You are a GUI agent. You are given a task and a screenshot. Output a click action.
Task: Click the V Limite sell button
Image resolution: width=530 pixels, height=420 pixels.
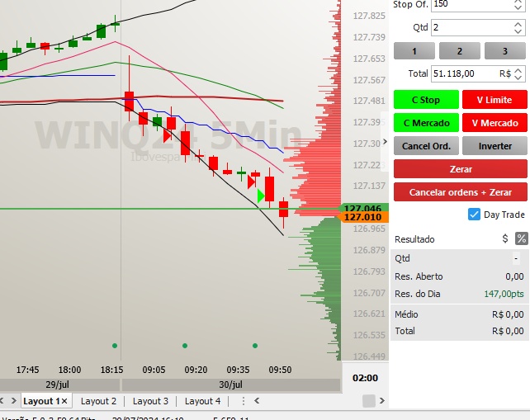(x=495, y=100)
